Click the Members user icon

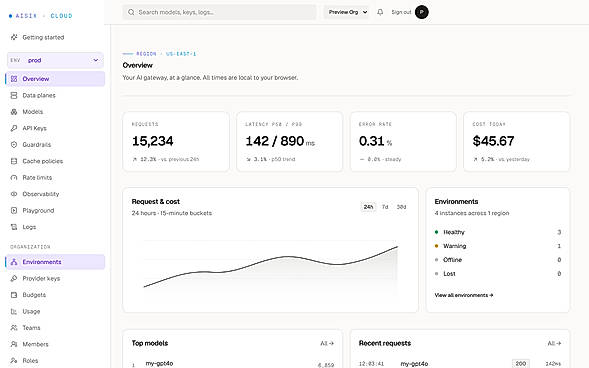[14, 344]
